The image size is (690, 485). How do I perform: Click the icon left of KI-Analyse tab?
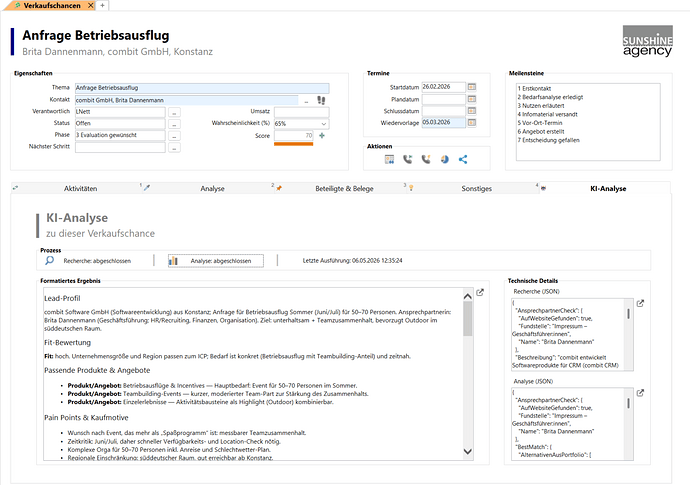543,188
